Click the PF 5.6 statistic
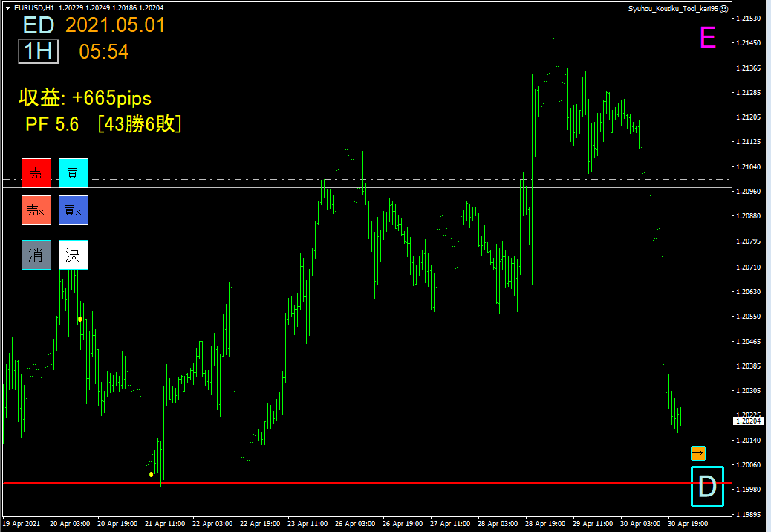The image size is (771, 532). (x=52, y=124)
